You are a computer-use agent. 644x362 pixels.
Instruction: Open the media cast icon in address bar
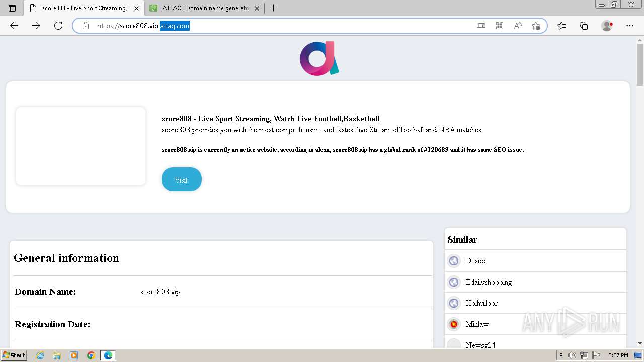point(481,26)
